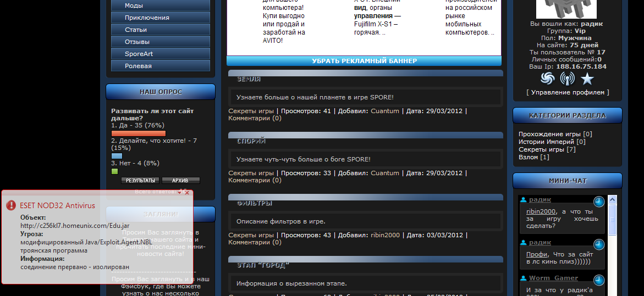Close the ESET NOD32 notification popup

click(188, 192)
